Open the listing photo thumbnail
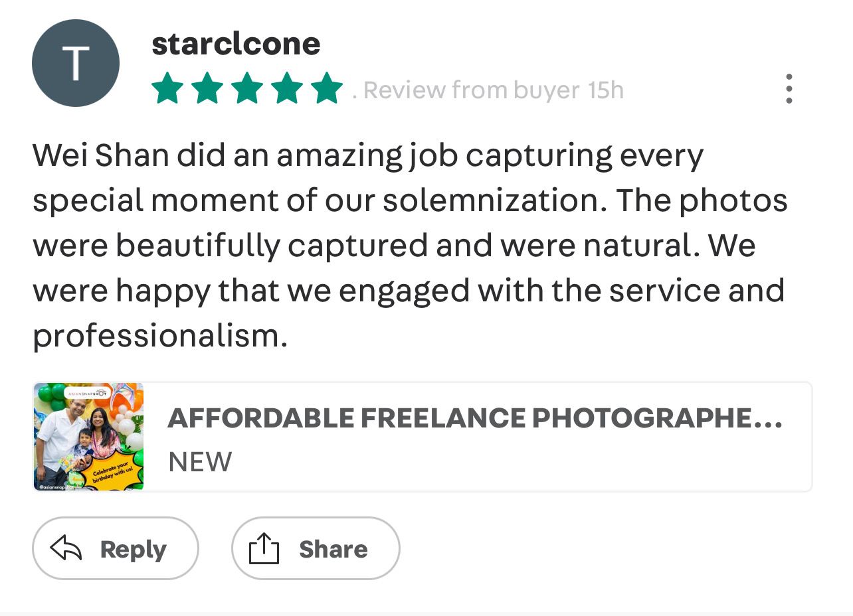This screenshot has height=616, width=853. [x=89, y=437]
